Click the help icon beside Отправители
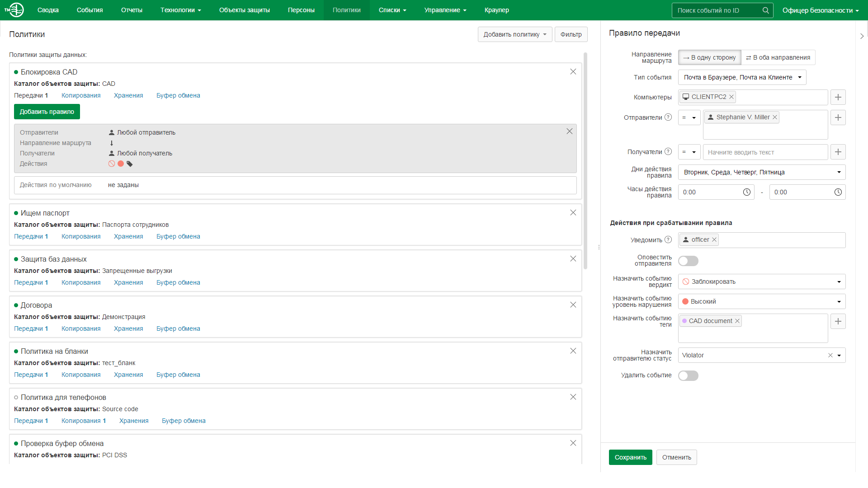 (x=668, y=117)
